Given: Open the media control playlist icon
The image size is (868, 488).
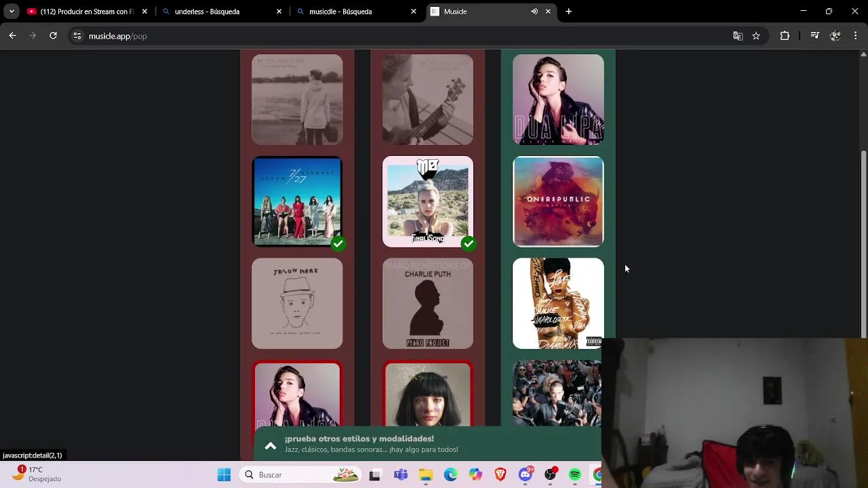Looking at the screenshot, I should click(815, 36).
